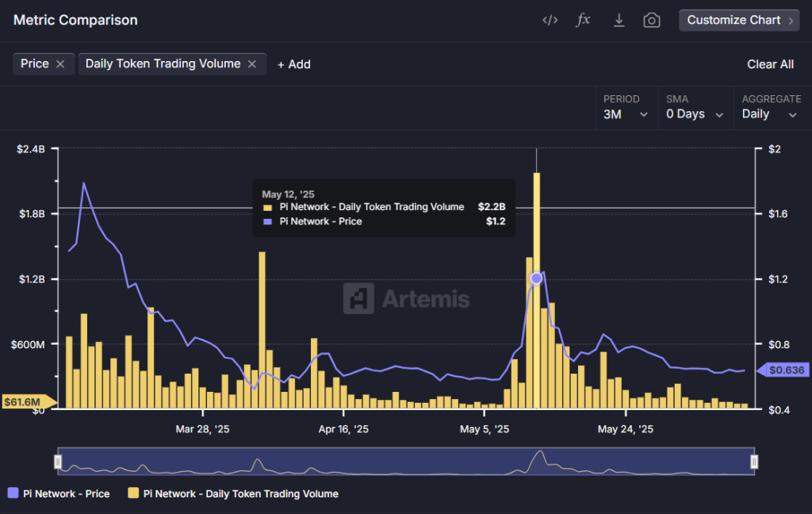The image size is (812, 514).
Task: Open the fx formula editor
Action: [x=583, y=21]
